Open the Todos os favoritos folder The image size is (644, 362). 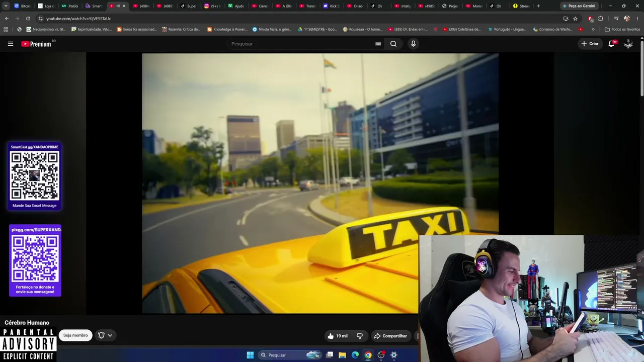pyautogui.click(x=622, y=29)
